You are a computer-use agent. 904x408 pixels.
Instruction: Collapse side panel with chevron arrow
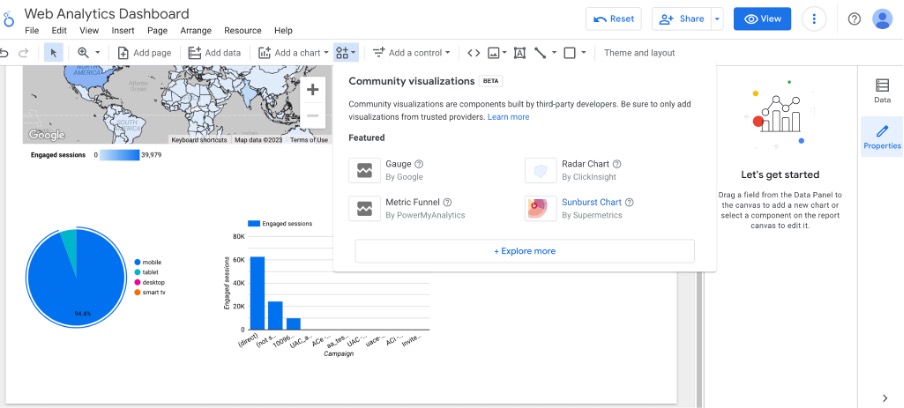point(885,398)
